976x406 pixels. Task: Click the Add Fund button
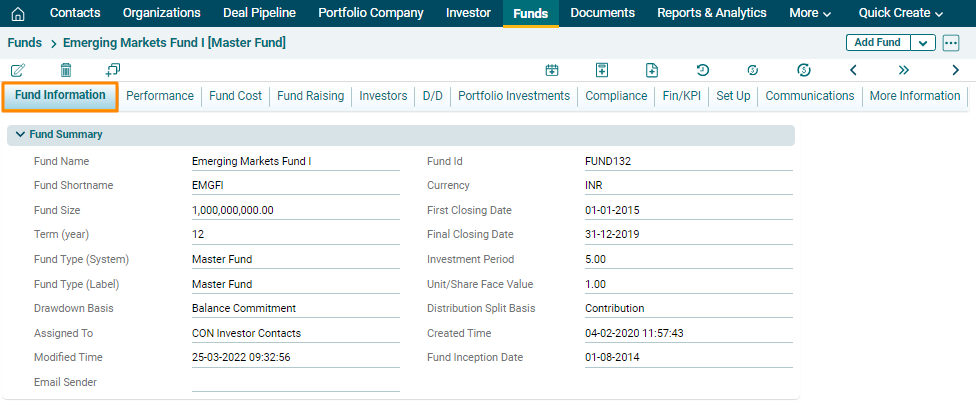pos(878,43)
